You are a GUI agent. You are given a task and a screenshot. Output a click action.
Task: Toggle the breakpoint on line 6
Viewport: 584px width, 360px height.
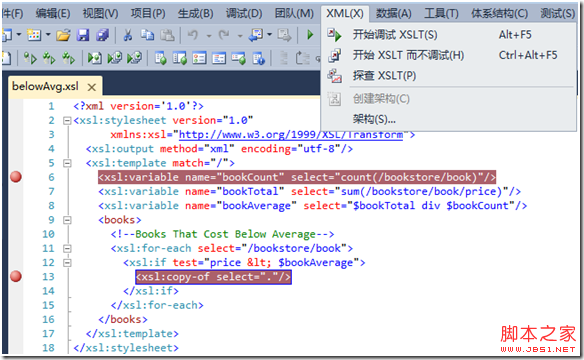16,177
